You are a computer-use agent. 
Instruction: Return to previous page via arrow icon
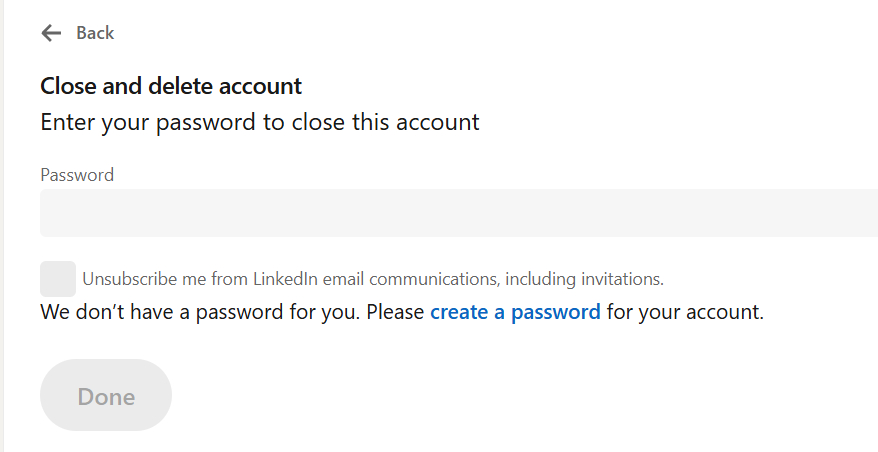[x=51, y=33]
